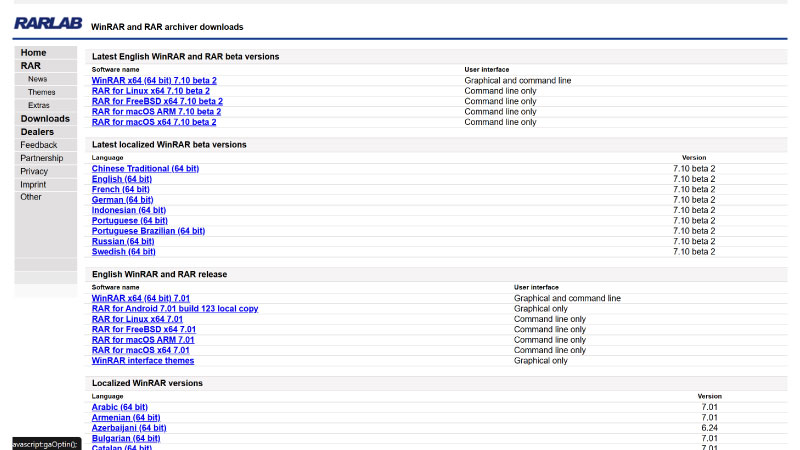Click 'Graphical only' beside WinRAR interface themes
Screen dimensions: 800x450
pos(541,361)
